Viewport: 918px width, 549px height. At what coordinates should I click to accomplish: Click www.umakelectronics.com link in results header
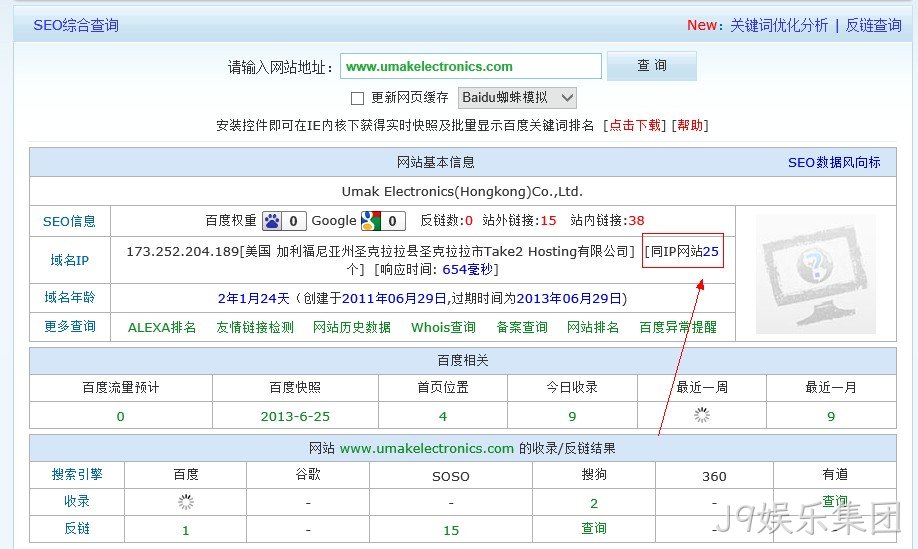pos(427,448)
